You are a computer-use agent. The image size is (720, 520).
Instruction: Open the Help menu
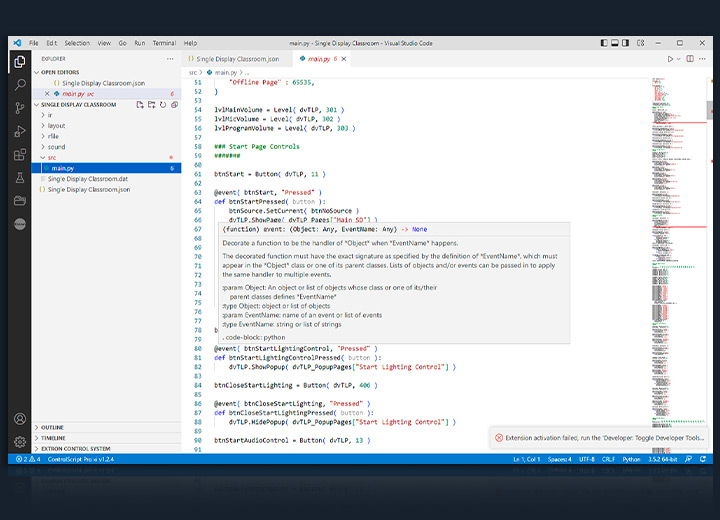191,43
